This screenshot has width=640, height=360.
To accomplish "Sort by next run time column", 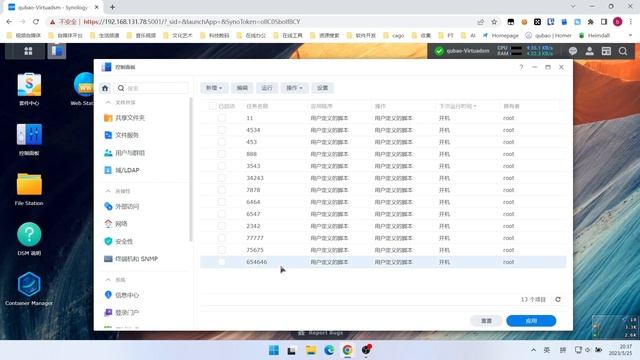I will point(458,106).
